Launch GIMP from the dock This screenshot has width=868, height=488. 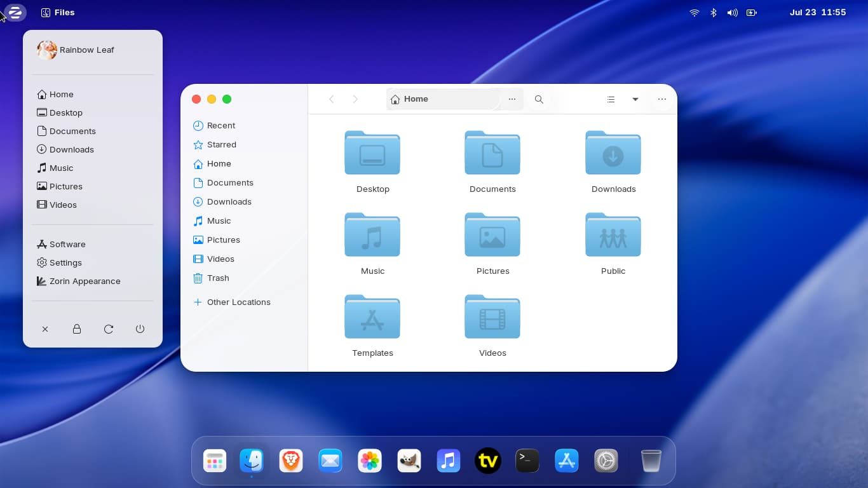point(409,461)
